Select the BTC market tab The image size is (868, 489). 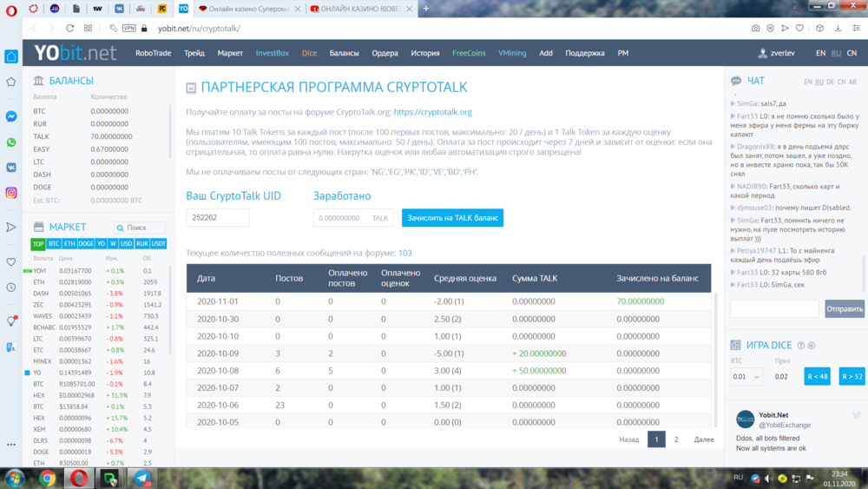point(54,244)
